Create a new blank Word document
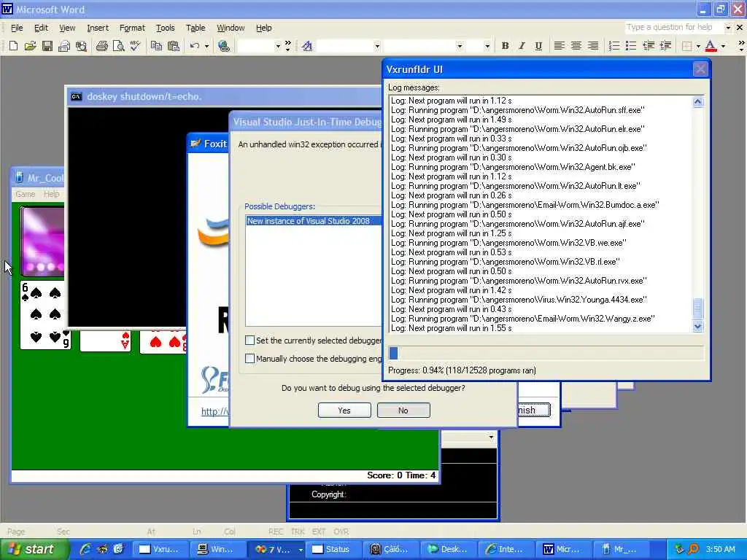 tap(13, 46)
